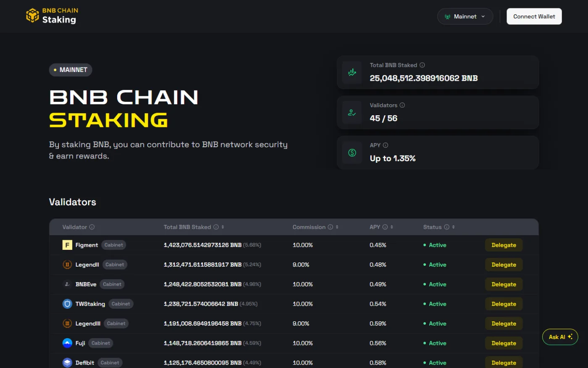Sort table by Status column
The width and height of the screenshot is (588, 368).
453,227
